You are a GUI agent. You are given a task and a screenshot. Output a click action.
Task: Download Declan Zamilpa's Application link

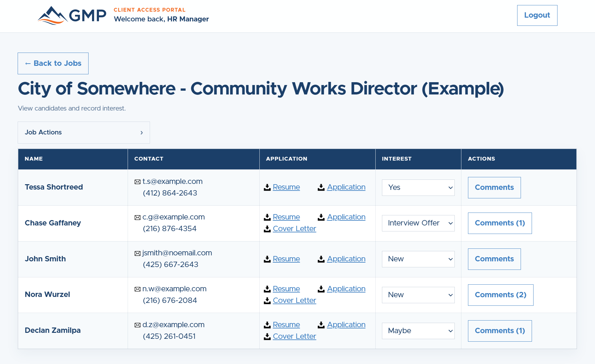pos(346,325)
